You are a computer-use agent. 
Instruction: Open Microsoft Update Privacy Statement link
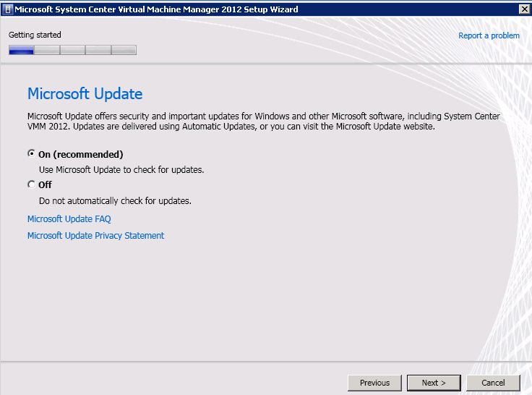pyautogui.click(x=95, y=236)
